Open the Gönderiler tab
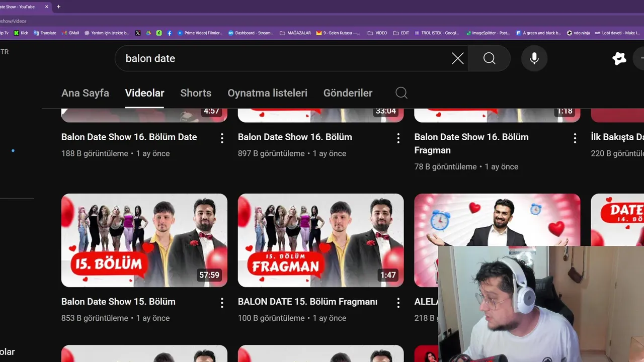Screen dimensions: 644x362 click(x=348, y=93)
